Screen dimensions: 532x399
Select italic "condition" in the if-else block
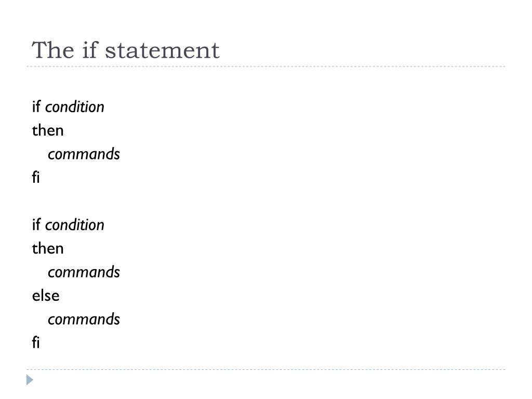tap(75, 225)
